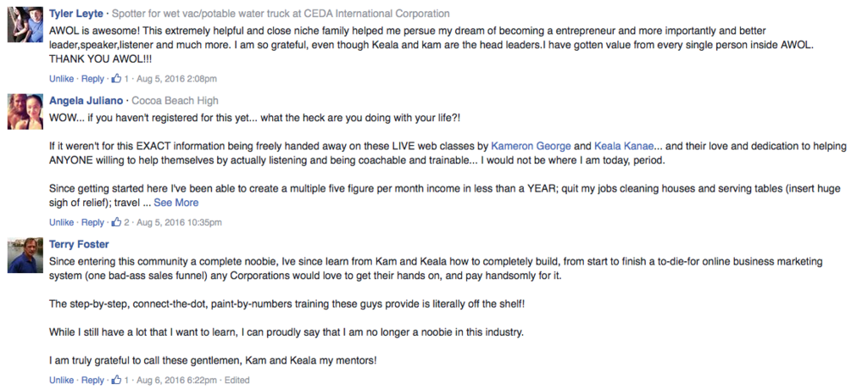The width and height of the screenshot is (868, 390).
Task: Expand Angela's comment with See More
Action: pos(176,203)
